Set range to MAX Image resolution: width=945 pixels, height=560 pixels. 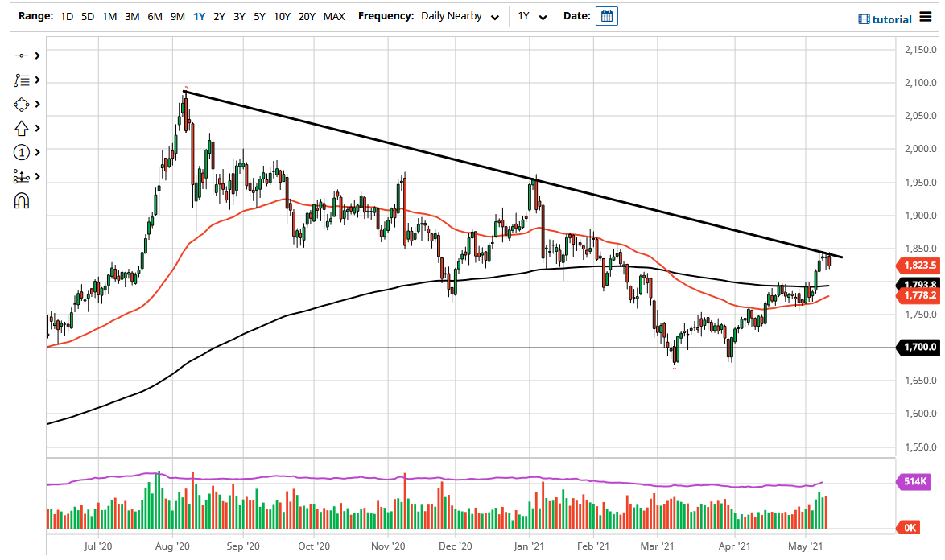[334, 16]
